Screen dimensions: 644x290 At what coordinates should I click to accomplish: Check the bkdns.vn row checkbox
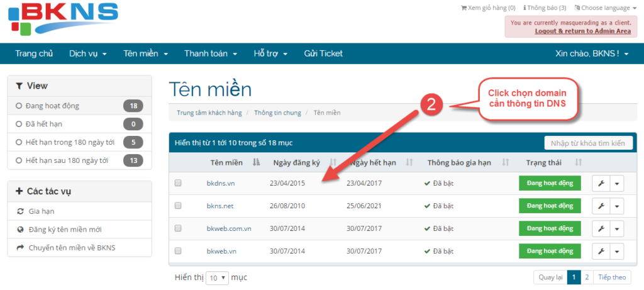click(178, 184)
